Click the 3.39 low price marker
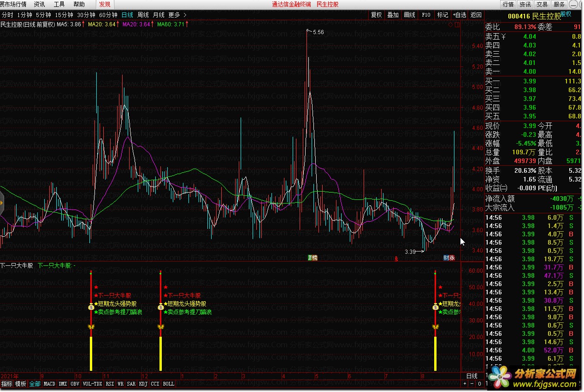This screenshot has height=392, width=584. [410, 252]
